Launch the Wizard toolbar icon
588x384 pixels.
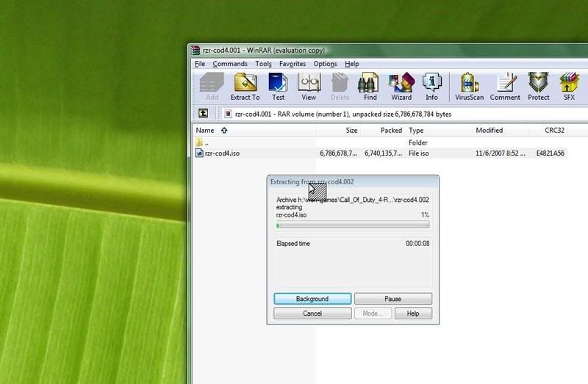[401, 87]
